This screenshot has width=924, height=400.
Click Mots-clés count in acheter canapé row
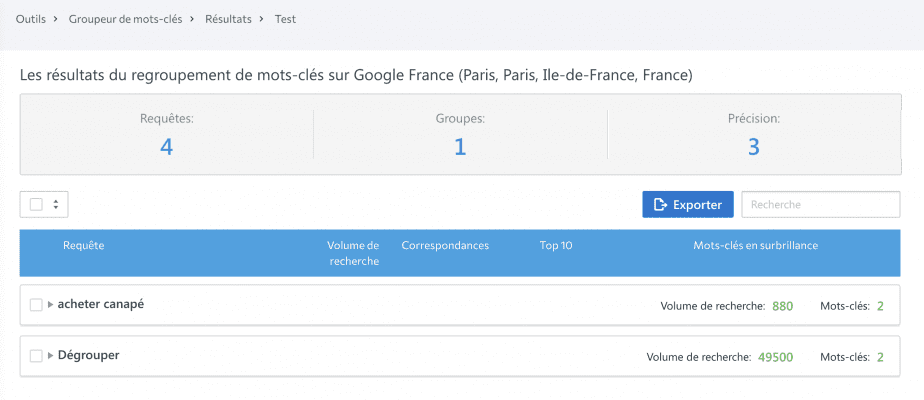pyautogui.click(x=880, y=306)
